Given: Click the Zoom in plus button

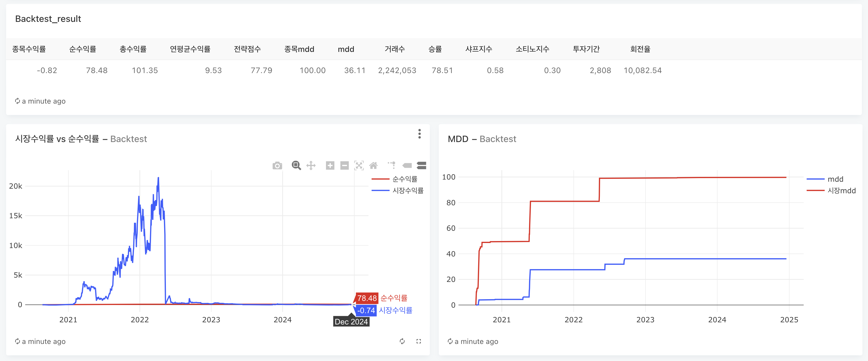Looking at the screenshot, I should click(x=330, y=165).
